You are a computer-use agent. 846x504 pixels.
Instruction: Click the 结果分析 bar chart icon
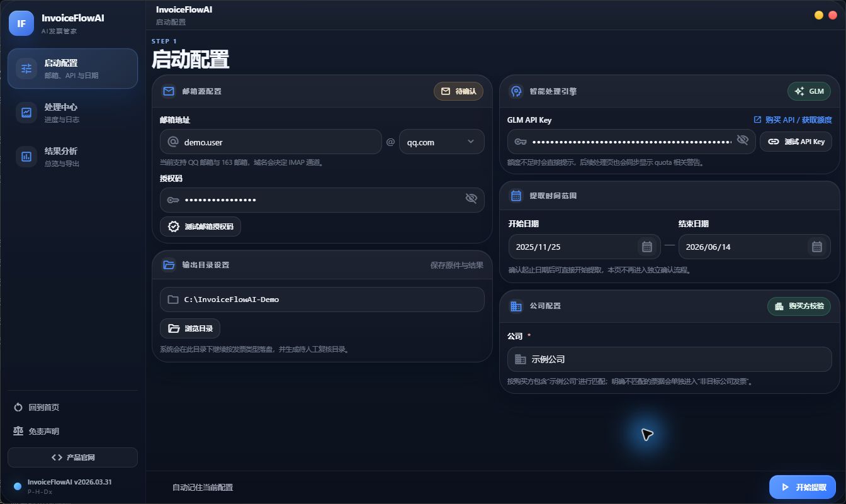[26, 157]
